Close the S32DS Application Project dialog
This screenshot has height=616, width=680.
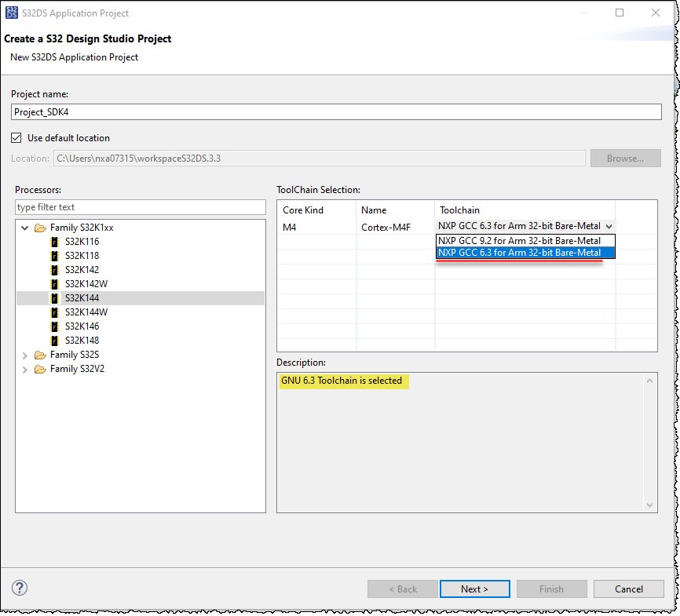(656, 13)
